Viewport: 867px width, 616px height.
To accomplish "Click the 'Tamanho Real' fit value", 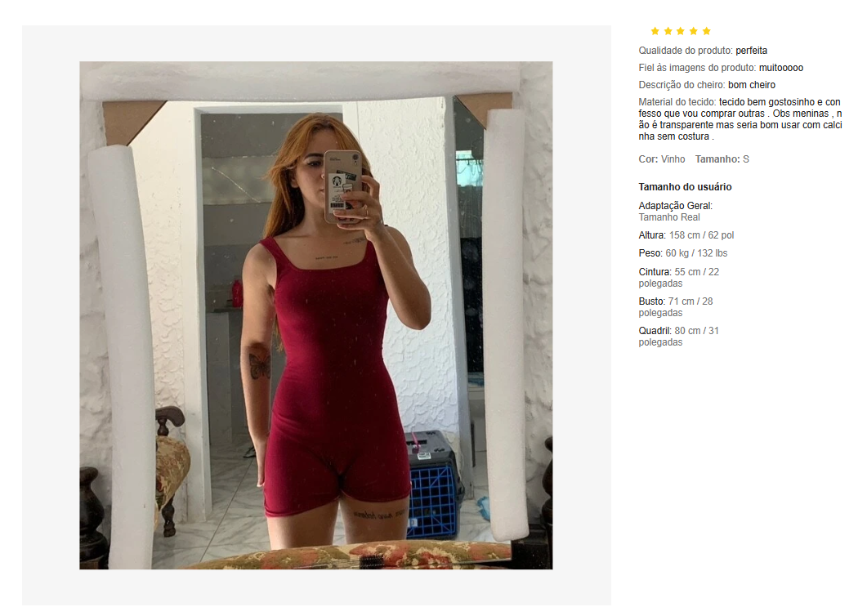I will pyautogui.click(x=669, y=217).
